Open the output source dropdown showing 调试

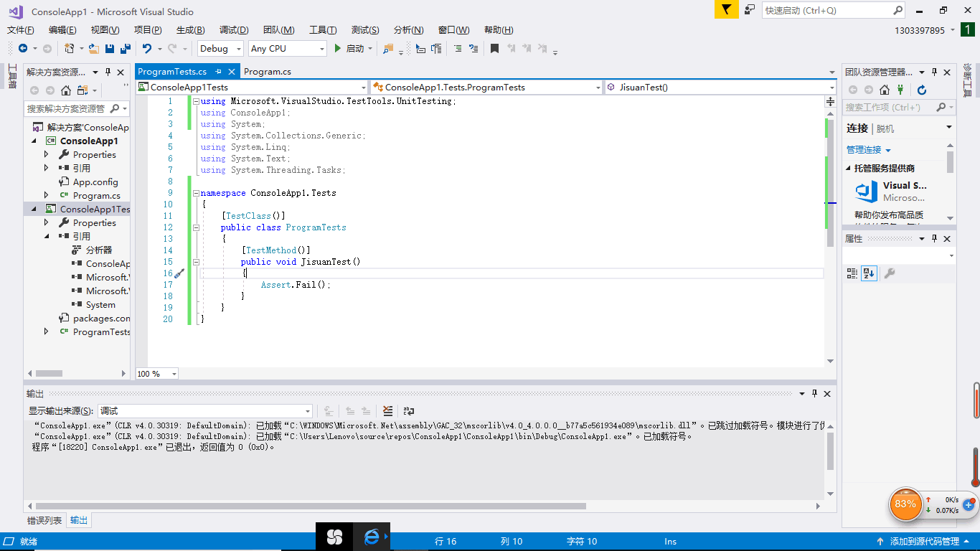pyautogui.click(x=205, y=411)
